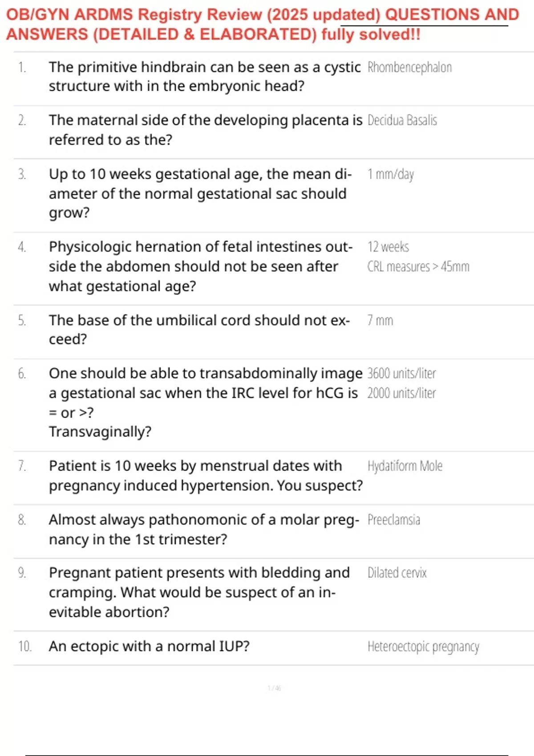
Task: Click the answer Preeclamsia
Action: [394, 520]
